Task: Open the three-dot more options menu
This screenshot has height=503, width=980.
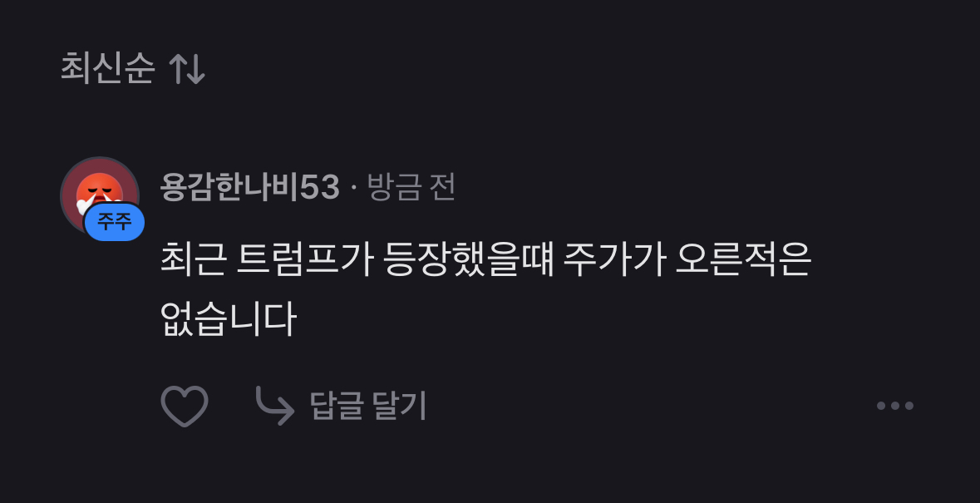Action: coord(895,407)
